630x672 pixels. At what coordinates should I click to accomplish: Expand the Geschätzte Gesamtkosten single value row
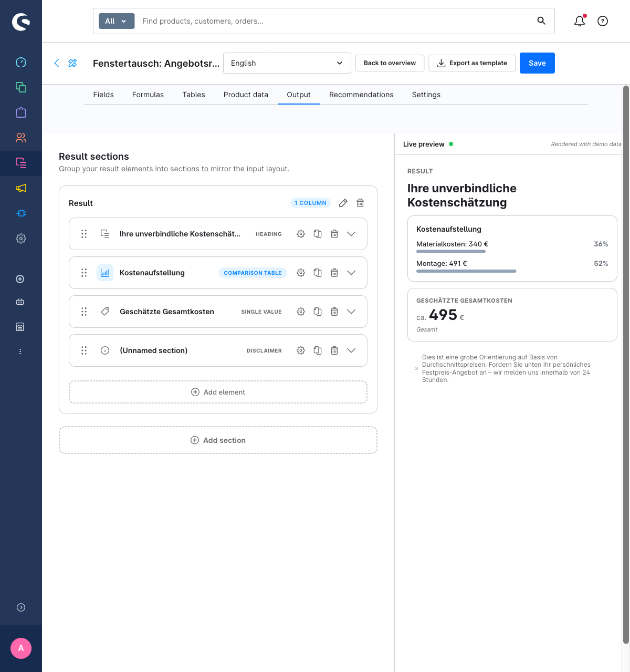click(351, 312)
